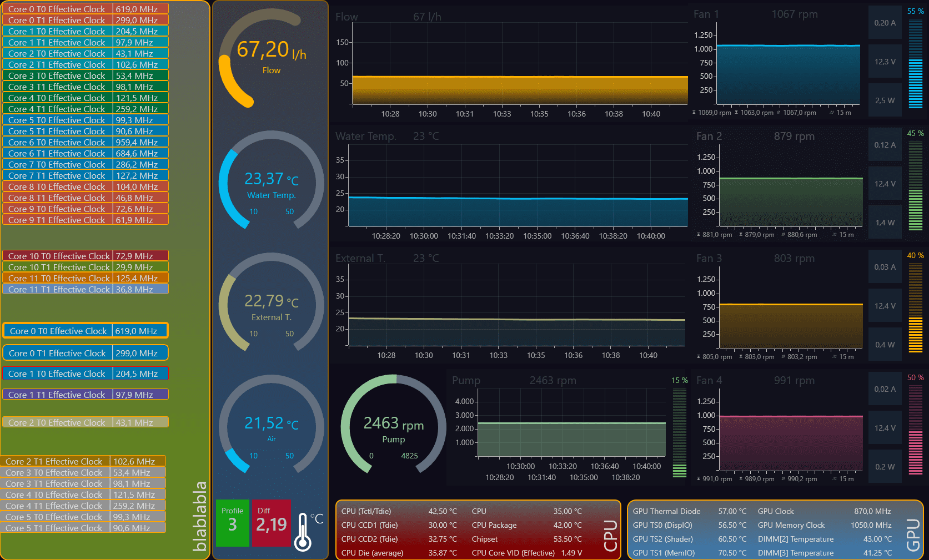Click Fan 1 maximum 1069,0 rpm statistic

711,113
